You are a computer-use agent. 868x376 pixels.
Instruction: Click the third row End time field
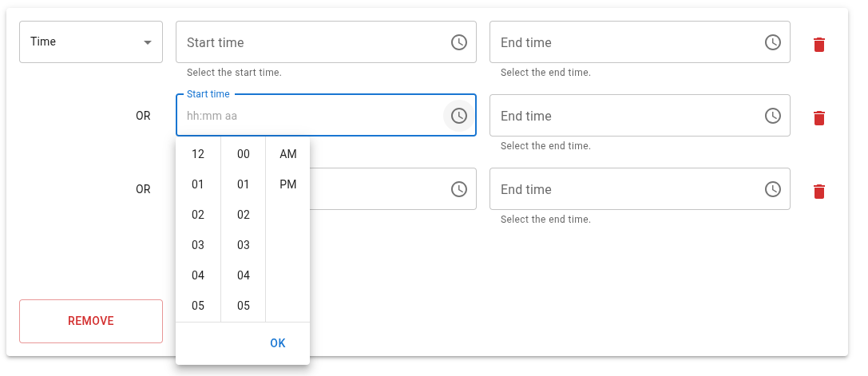click(x=625, y=189)
